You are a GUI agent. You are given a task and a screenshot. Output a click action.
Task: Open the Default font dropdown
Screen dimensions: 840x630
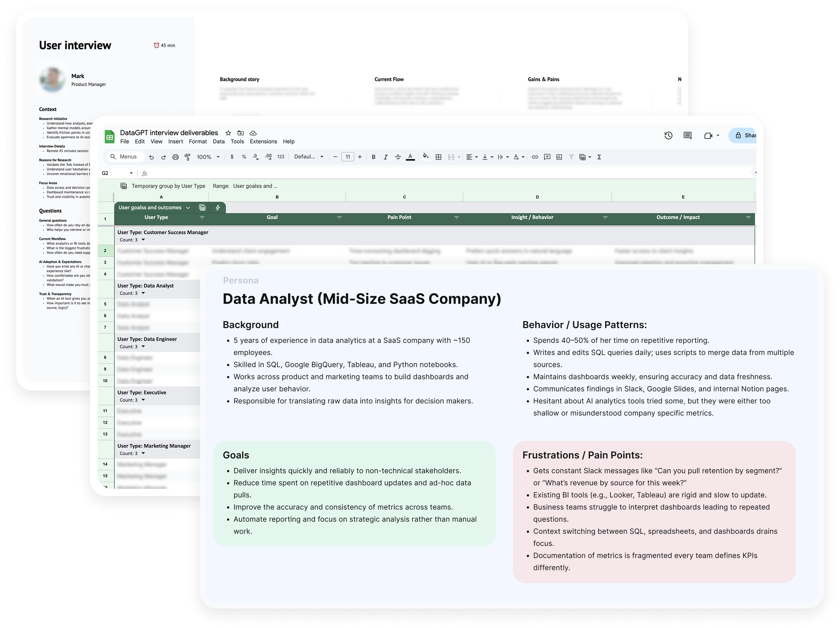pyautogui.click(x=309, y=157)
